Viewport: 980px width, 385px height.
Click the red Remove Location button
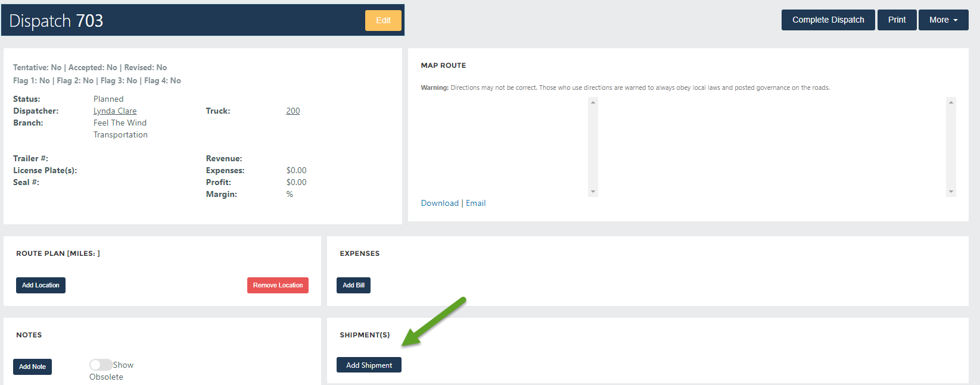pyautogui.click(x=278, y=285)
